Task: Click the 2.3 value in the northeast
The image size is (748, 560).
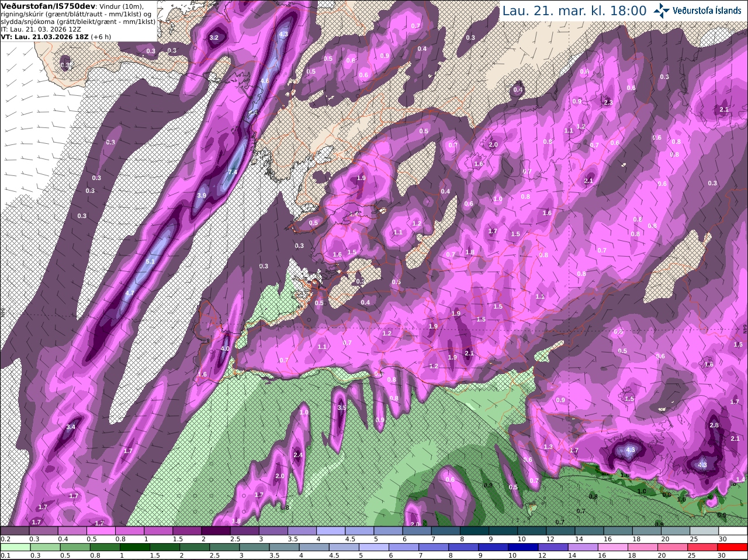Action: pyautogui.click(x=608, y=102)
